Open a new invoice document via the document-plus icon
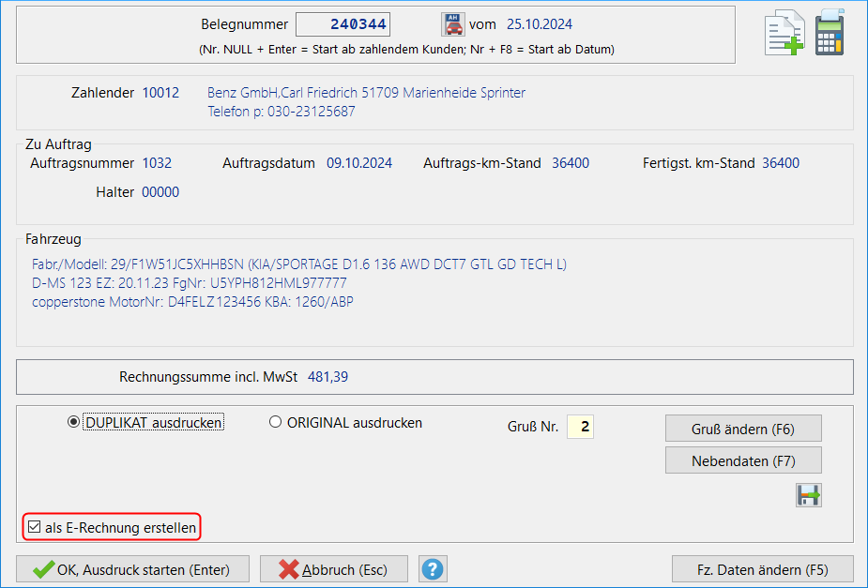 [x=784, y=31]
